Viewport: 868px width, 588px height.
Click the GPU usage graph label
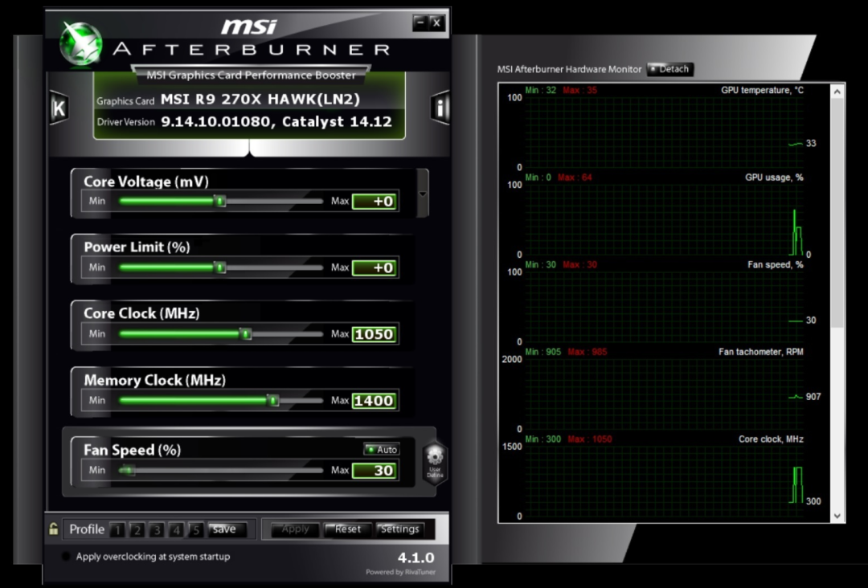[x=774, y=178]
